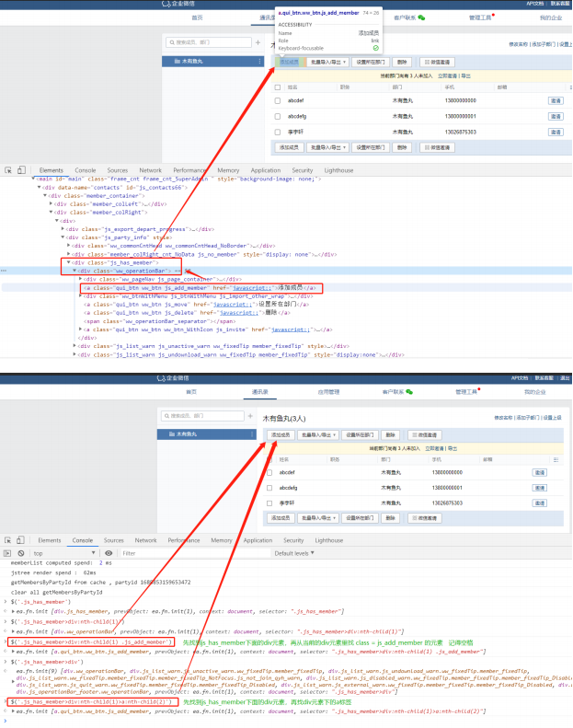Open 批量导入/导出 dropdown in lower bottom toolbar
Screen dimensions: 573x728
(320, 518)
